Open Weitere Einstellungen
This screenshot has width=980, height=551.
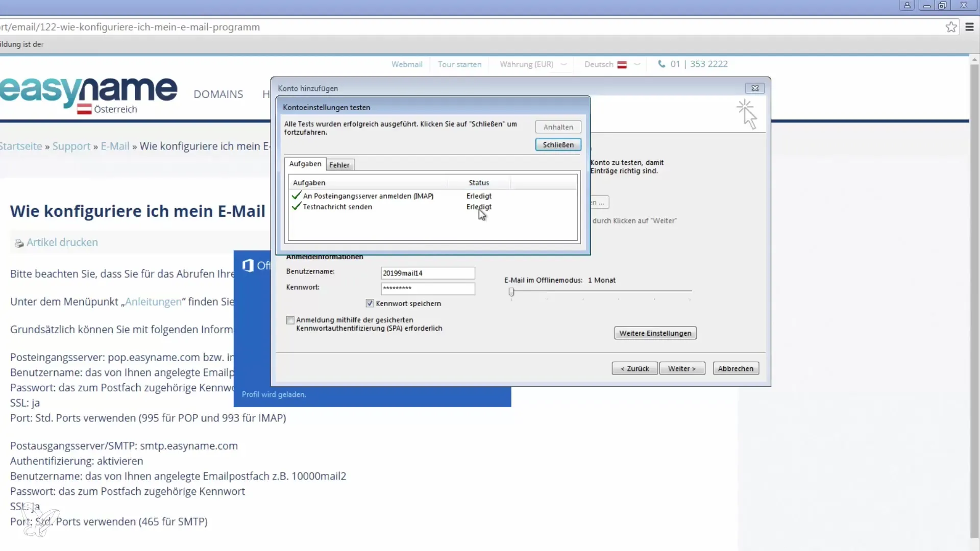click(655, 333)
